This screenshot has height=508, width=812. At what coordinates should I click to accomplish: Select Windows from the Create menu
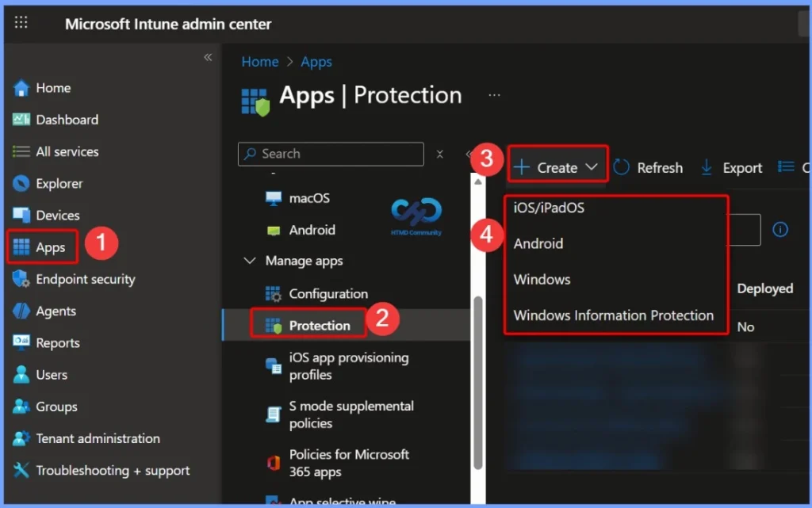(542, 279)
